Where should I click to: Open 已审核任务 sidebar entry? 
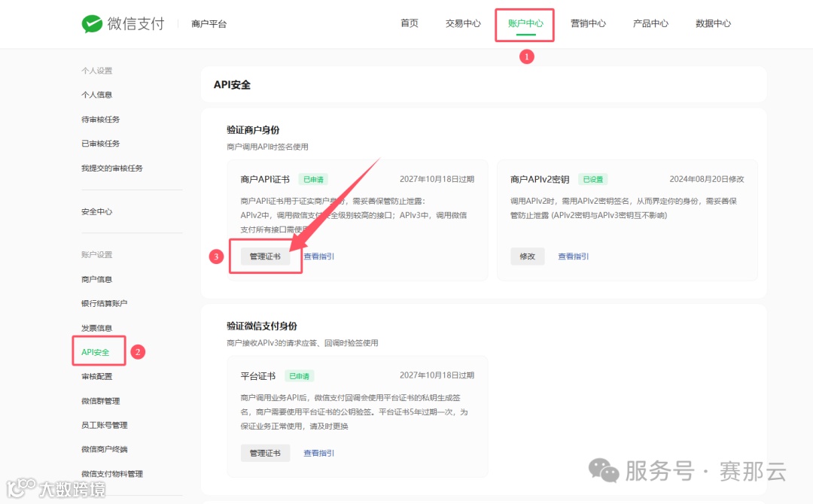100,144
